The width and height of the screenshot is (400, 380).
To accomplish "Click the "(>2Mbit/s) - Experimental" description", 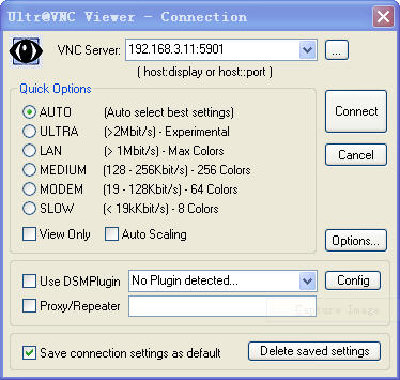I will click(x=167, y=132).
